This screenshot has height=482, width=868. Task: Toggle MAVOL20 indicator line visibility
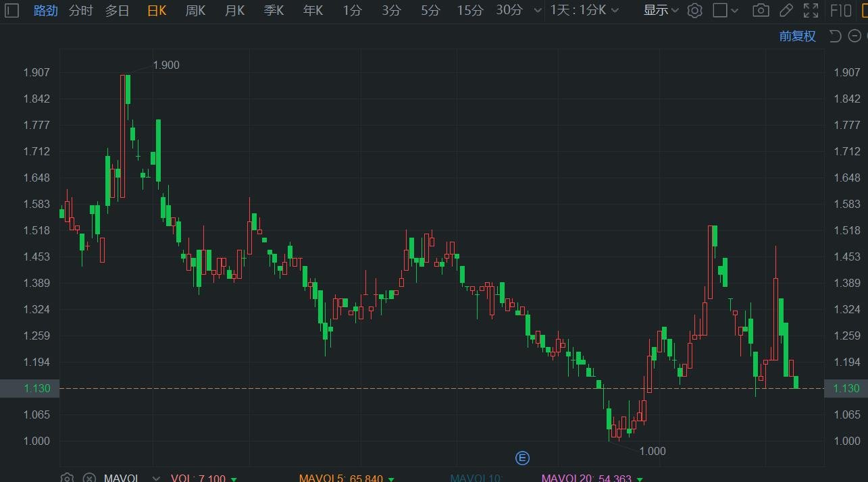pos(586,478)
